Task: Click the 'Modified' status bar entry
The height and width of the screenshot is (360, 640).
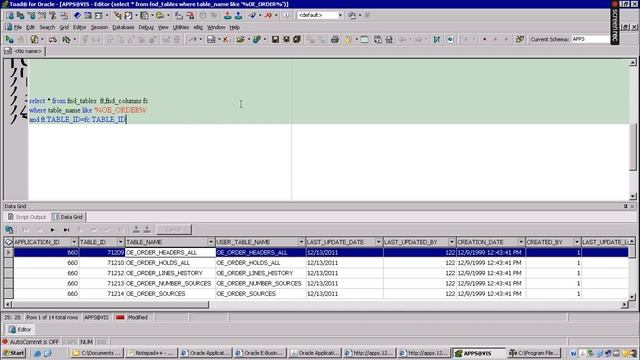Action: point(138,317)
